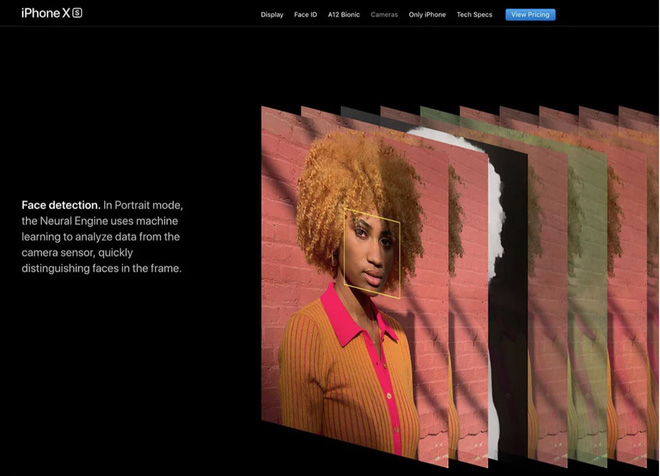
Task: Open the Display section
Action: coord(272,15)
